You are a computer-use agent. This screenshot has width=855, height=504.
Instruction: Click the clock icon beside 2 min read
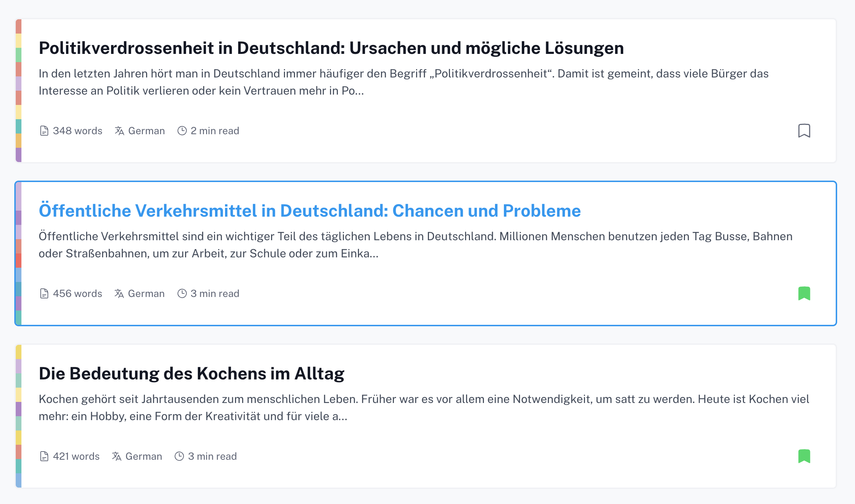click(182, 131)
